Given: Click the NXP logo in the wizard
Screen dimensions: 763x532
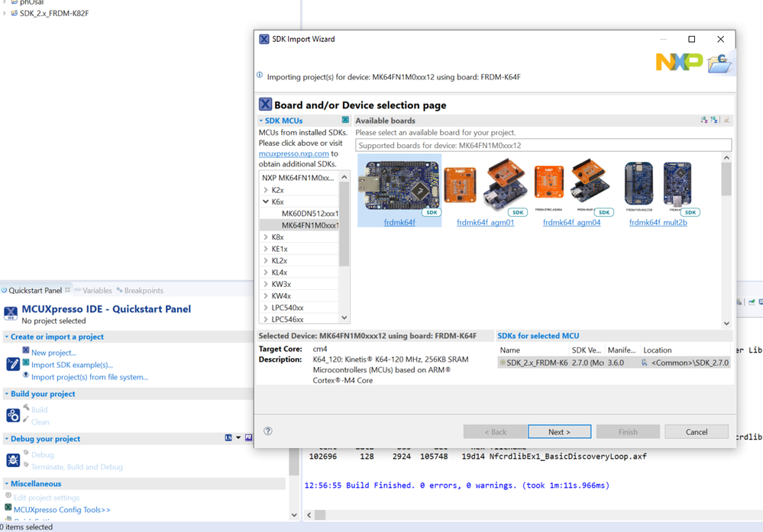Looking at the screenshot, I should pos(678,61).
